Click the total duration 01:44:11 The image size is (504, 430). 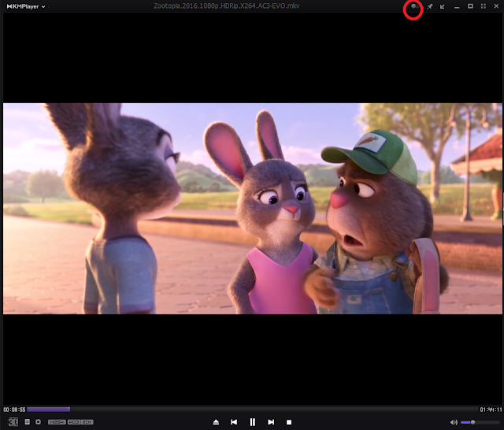(491, 410)
